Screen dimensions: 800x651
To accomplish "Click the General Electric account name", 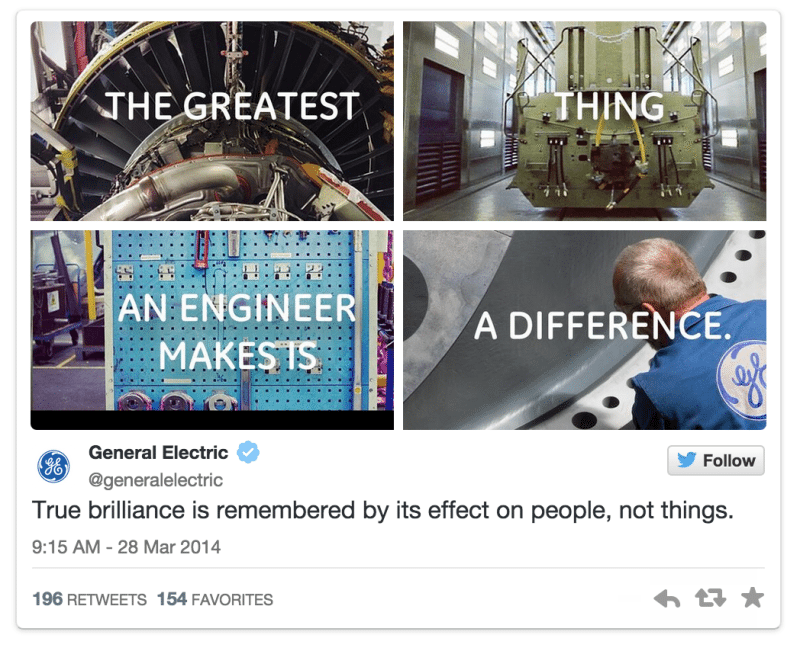I will [x=158, y=451].
